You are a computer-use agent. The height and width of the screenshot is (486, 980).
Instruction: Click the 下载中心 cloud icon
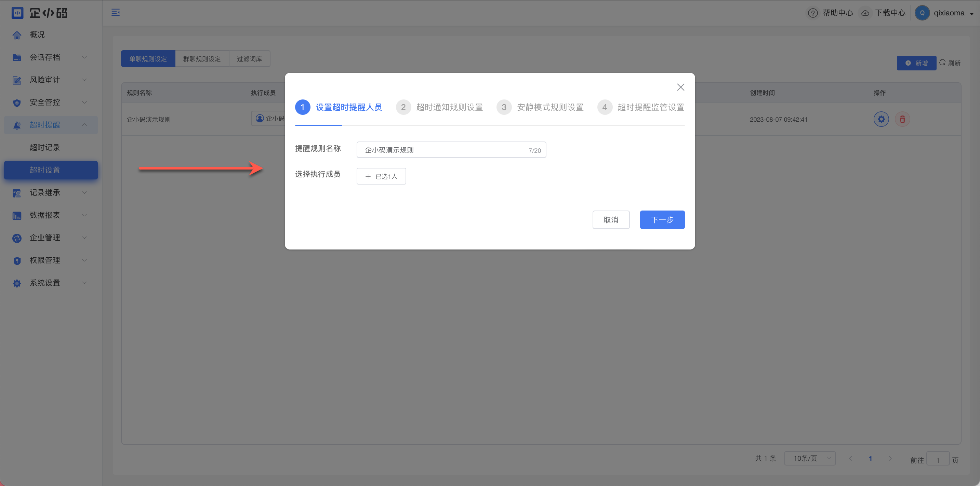(x=865, y=13)
